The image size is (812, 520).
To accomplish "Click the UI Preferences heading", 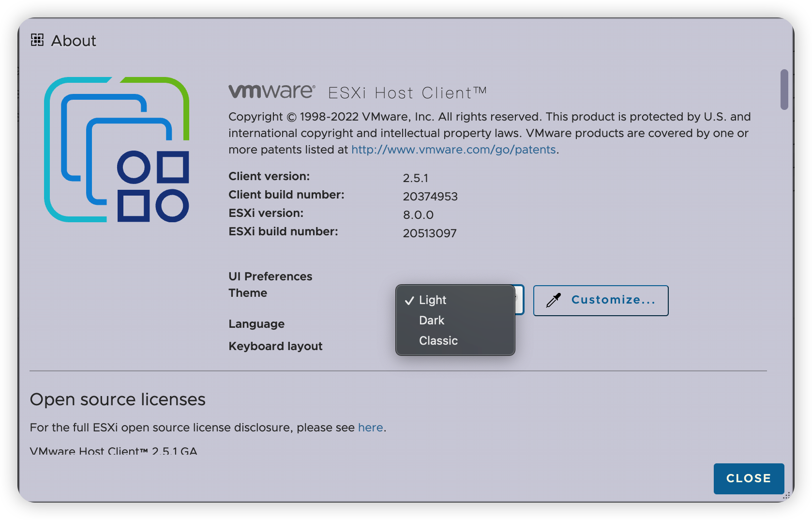I will point(271,276).
